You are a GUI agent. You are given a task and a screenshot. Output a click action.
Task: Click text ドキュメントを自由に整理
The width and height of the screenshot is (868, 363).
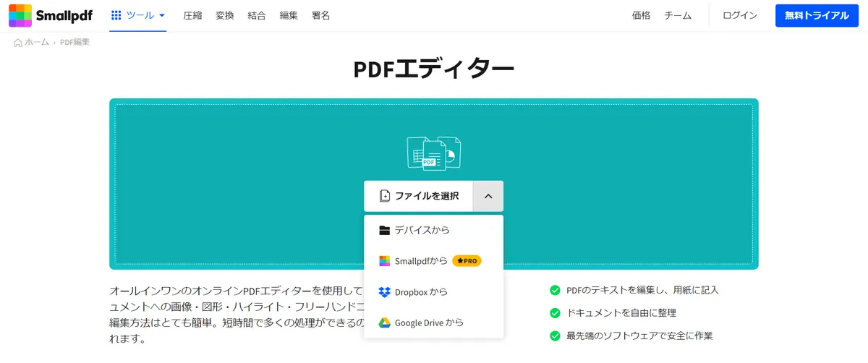[x=621, y=313]
